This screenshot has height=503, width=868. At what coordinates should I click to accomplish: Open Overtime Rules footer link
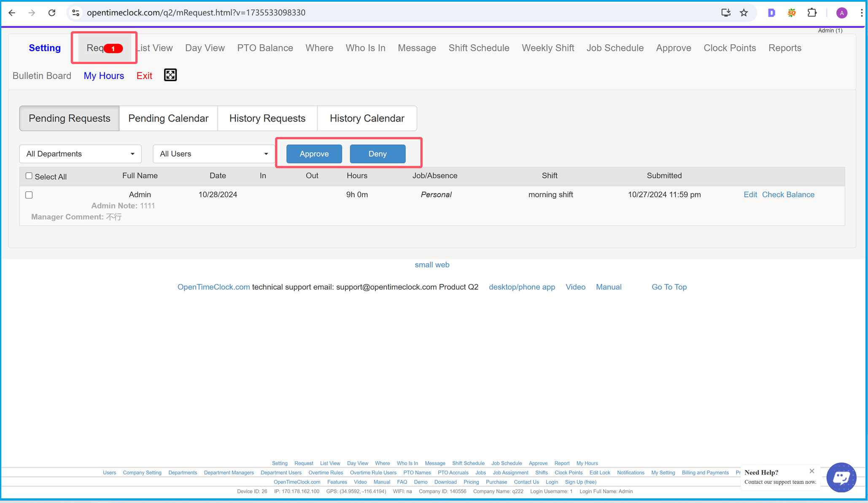tap(326, 473)
